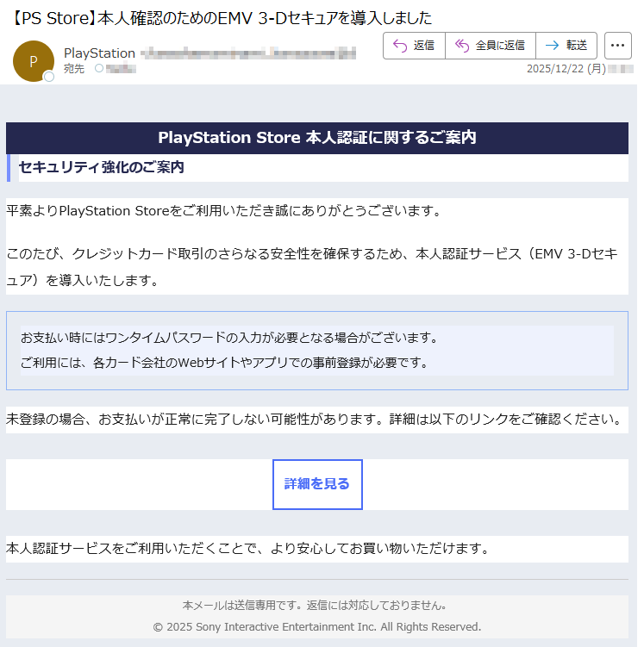
Task: Click the 本メールは送信専用です footer note
Action: point(314,605)
